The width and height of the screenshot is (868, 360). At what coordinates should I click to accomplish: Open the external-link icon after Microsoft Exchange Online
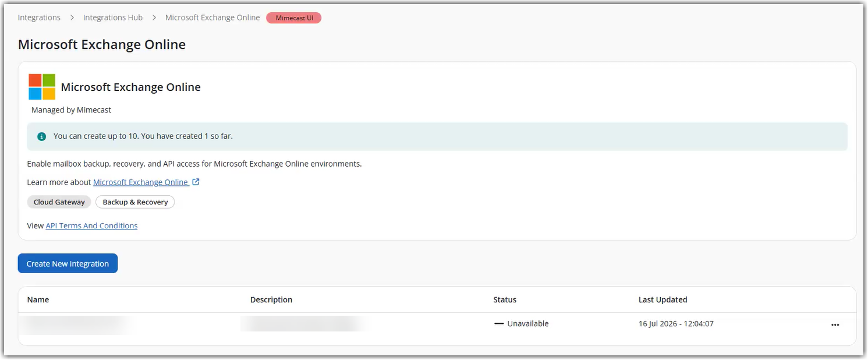pos(196,182)
